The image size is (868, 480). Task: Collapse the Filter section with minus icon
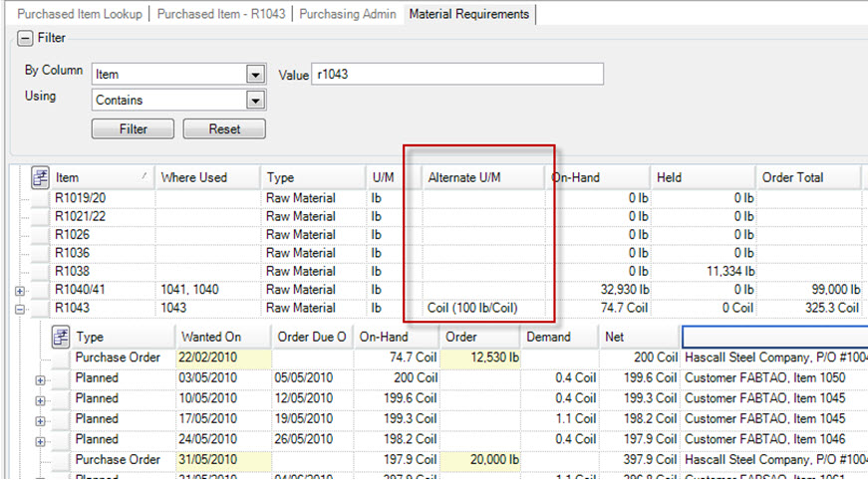[25, 38]
